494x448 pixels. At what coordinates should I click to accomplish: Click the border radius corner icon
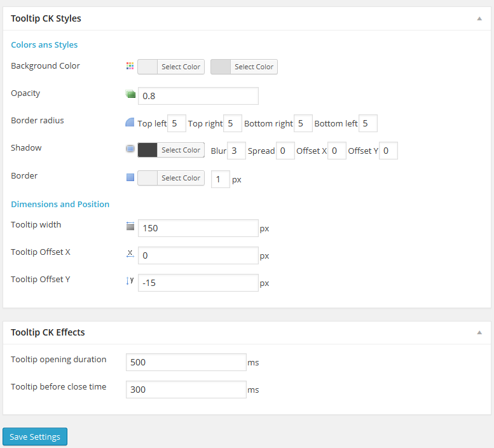[130, 122]
